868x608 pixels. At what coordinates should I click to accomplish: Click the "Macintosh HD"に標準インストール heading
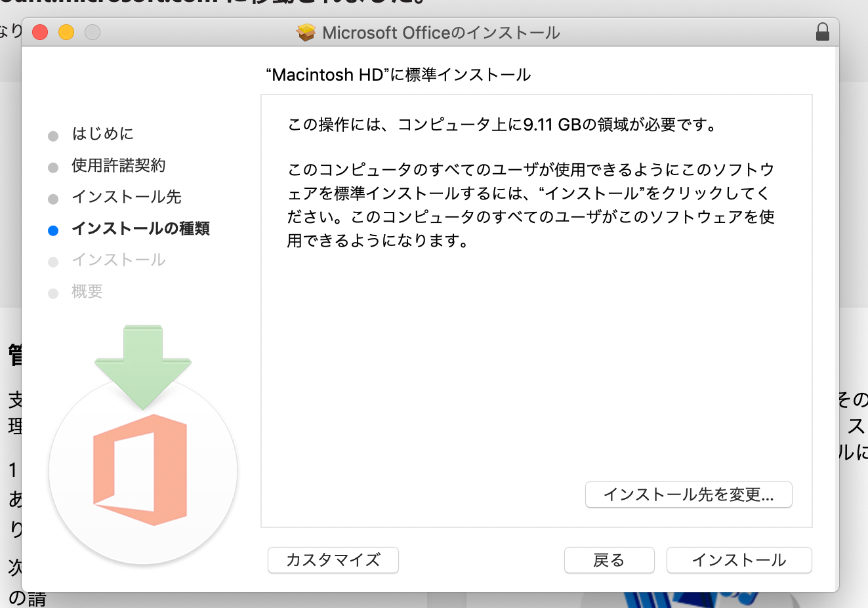(398, 75)
